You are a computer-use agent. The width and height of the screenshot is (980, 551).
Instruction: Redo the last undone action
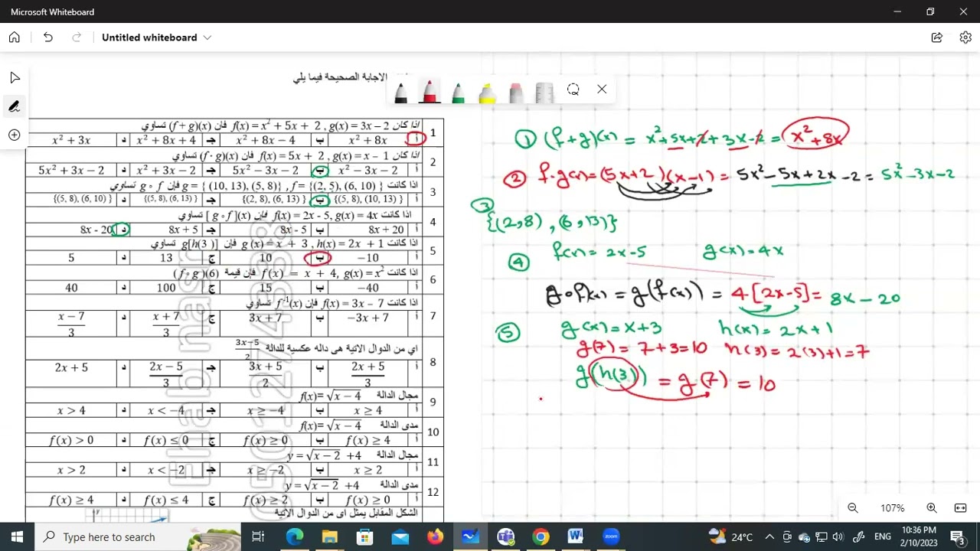click(76, 37)
